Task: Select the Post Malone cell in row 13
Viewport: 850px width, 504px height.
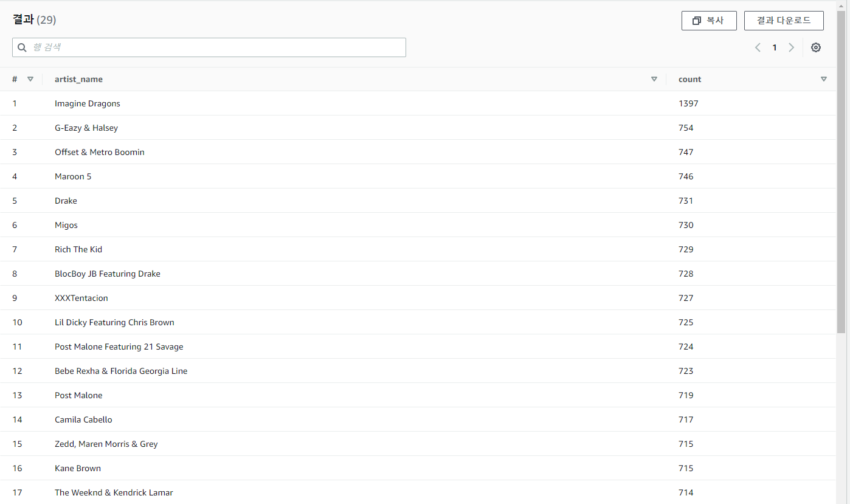Action: [78, 395]
